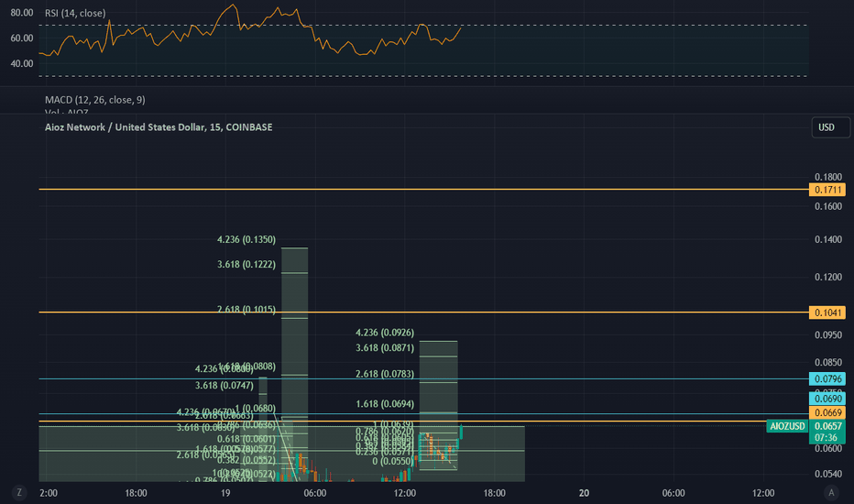Click the 0.1800 price axis value
Screen dimensions: 854x504
(x=827, y=177)
